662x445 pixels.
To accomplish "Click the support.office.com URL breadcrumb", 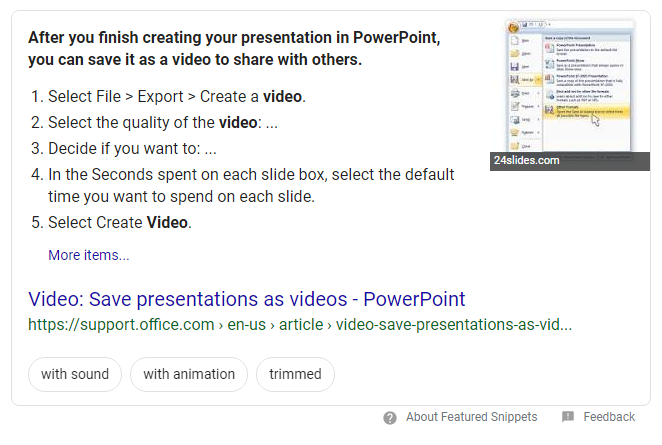I will point(300,325).
